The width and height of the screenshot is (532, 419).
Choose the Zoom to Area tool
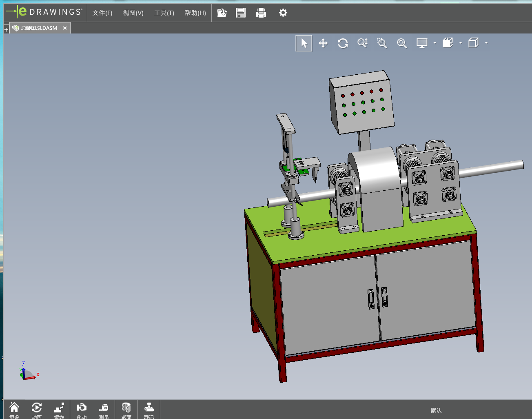point(382,43)
